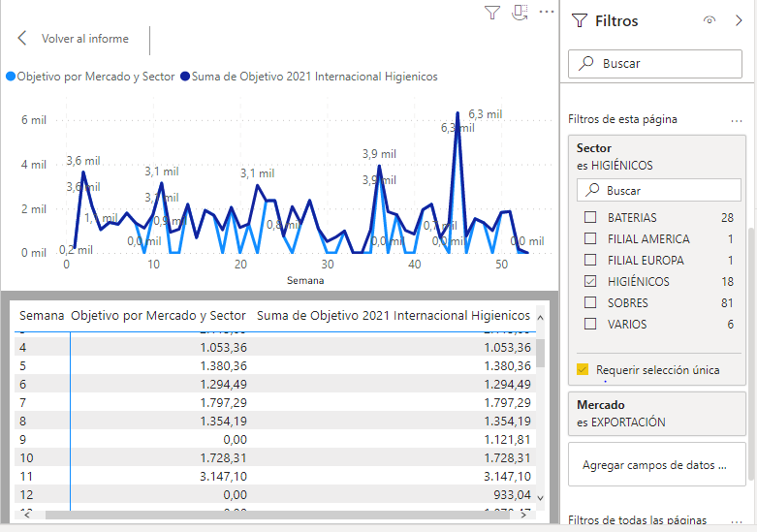Open ellipsis for Filtros de esta página

(x=737, y=121)
